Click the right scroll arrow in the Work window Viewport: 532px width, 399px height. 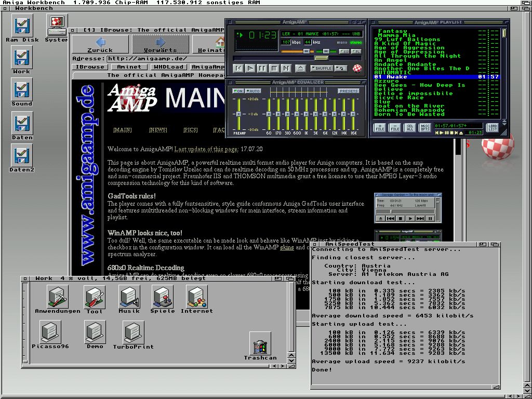point(283,366)
